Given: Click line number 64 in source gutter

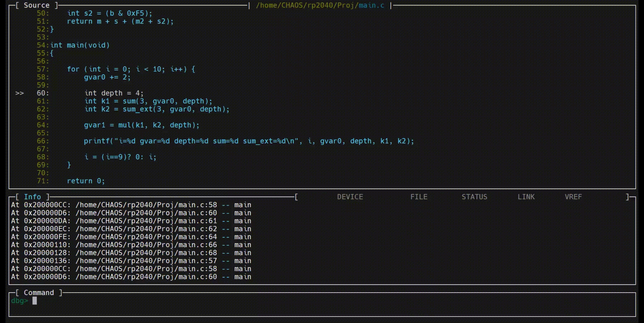Looking at the screenshot, I should pos(42,125).
